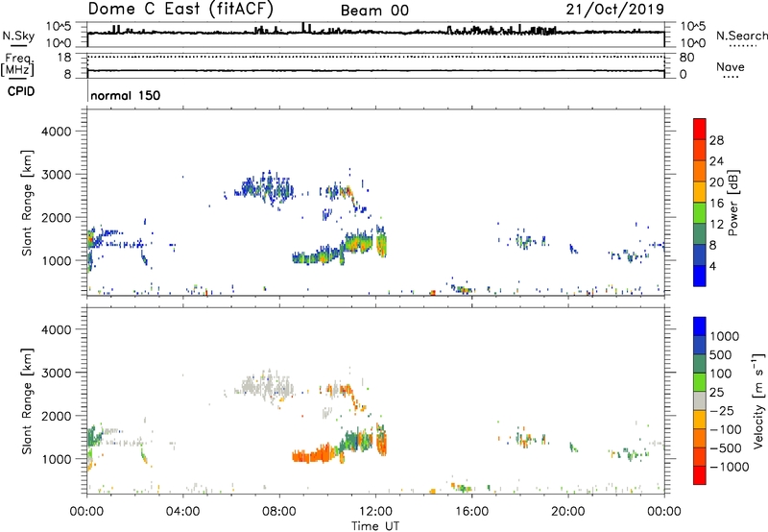The height and width of the screenshot is (532, 768).
Task: Pick the red bottom segment of velocity colorbar
Action: coord(700,475)
